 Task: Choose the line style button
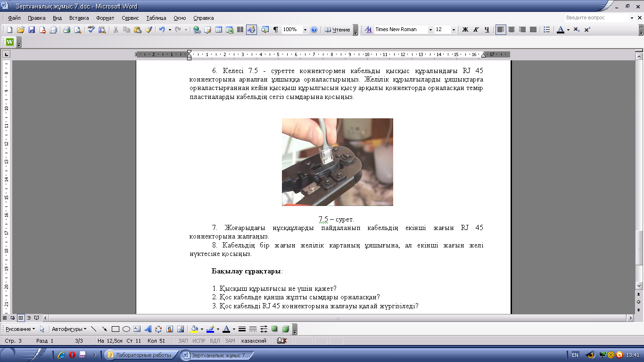242,329
